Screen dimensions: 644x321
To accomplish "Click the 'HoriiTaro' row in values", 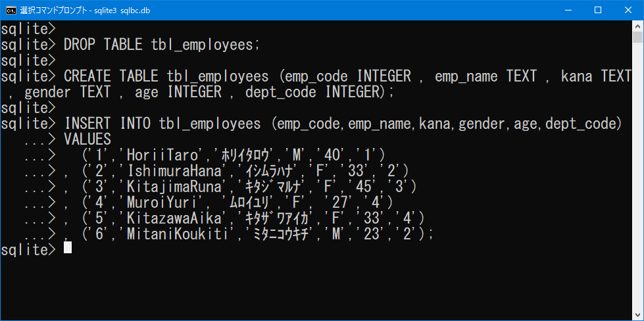I will coord(233,155).
